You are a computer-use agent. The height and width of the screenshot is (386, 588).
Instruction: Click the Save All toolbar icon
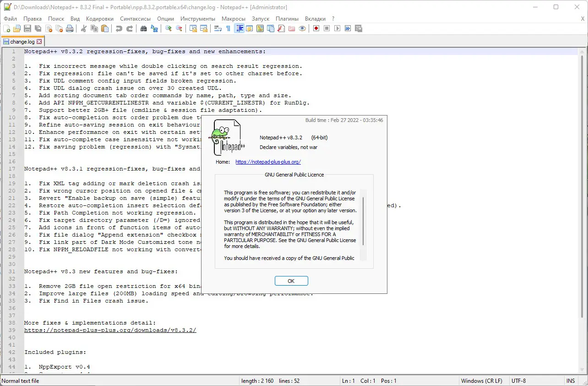coord(38,28)
